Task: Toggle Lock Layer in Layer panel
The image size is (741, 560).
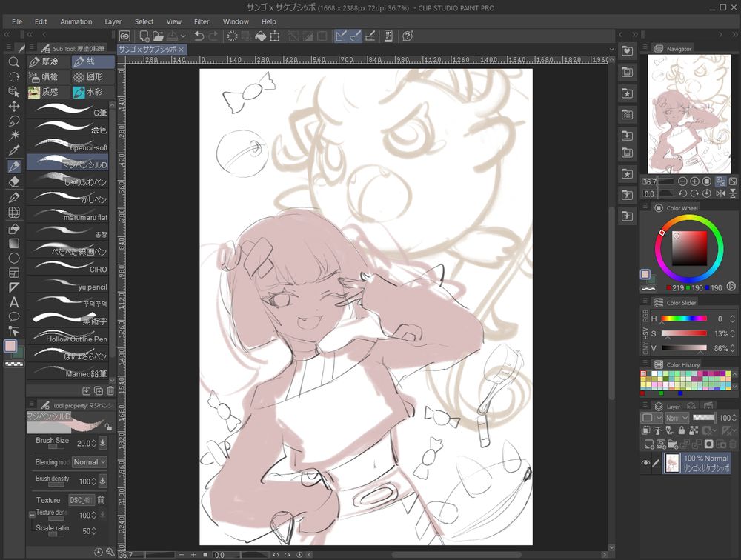Action: pos(682,430)
